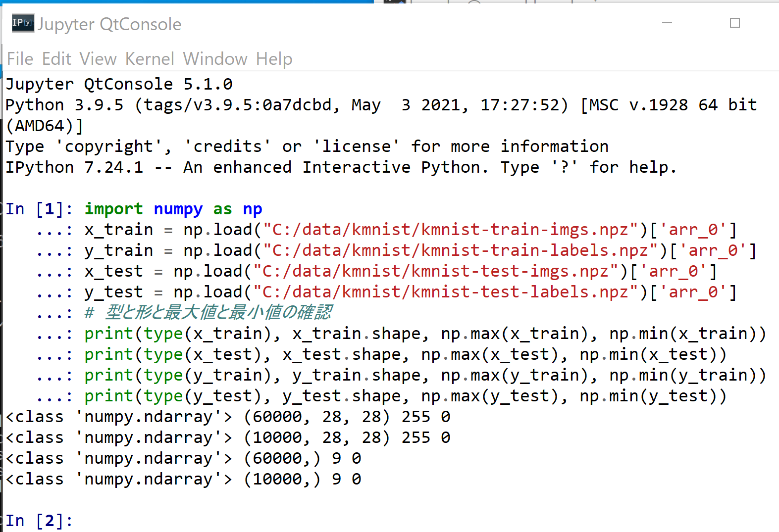Screen dimensions: 779x532
Task: Click the print(type(x_test)) line
Action: [406, 354]
